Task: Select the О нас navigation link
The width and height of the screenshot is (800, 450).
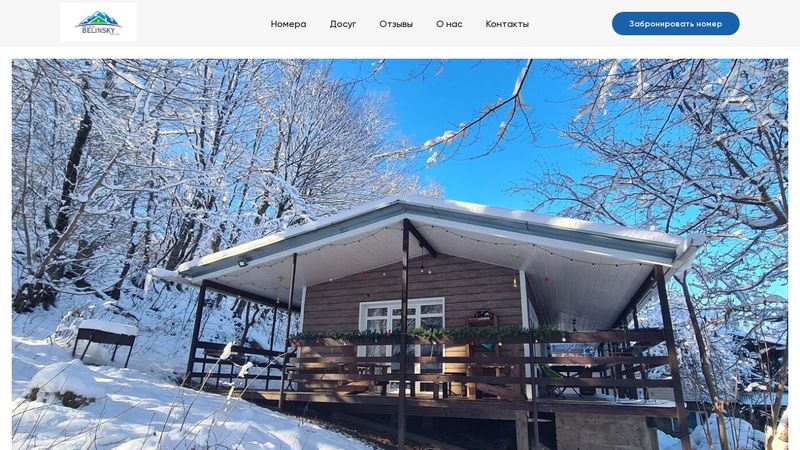Action: coord(449,24)
